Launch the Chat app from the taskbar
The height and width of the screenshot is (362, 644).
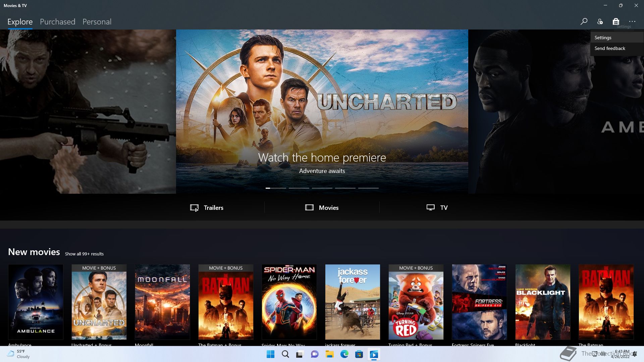[315, 354]
